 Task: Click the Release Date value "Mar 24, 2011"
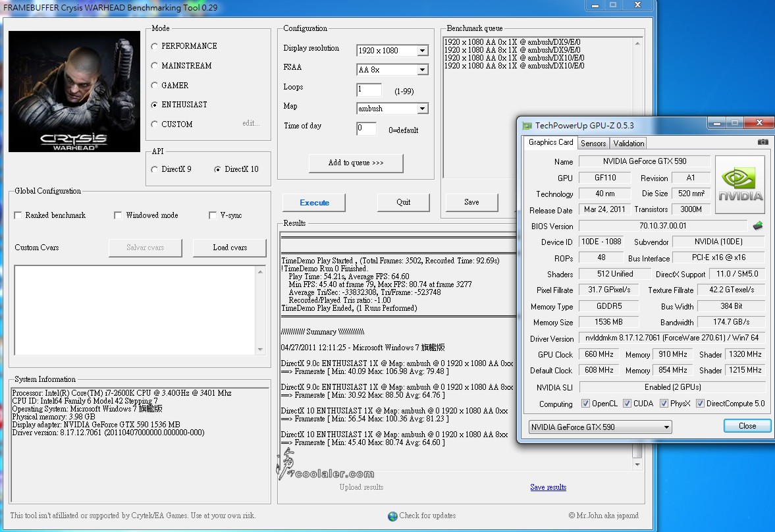coord(604,209)
